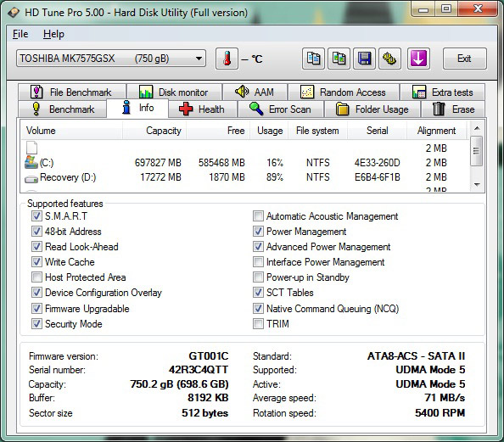Switch to the Disk monitor tab
Viewport: 504px width, 442px height.
point(174,92)
